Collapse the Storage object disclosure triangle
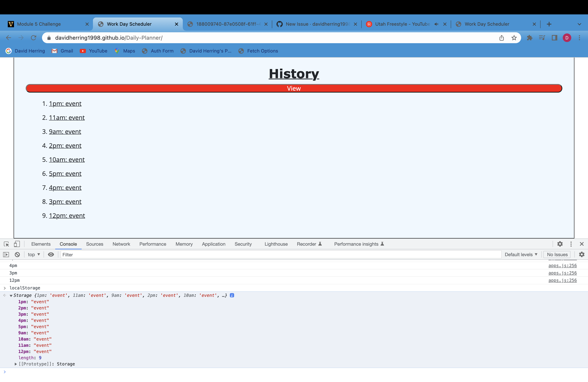The width and height of the screenshot is (588, 382). pos(11,295)
